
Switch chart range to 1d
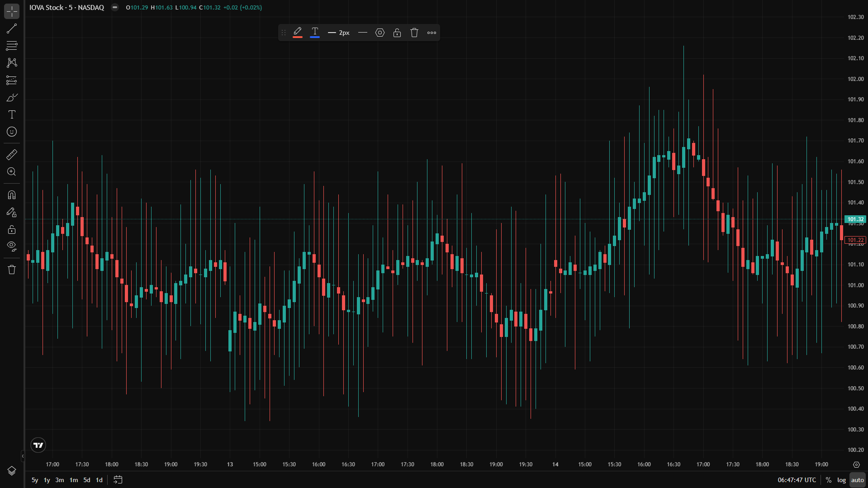[99, 480]
